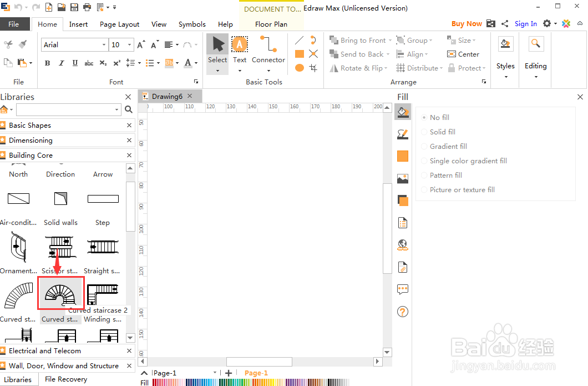Click the Buy Now link
The image size is (588, 386).
point(467,24)
